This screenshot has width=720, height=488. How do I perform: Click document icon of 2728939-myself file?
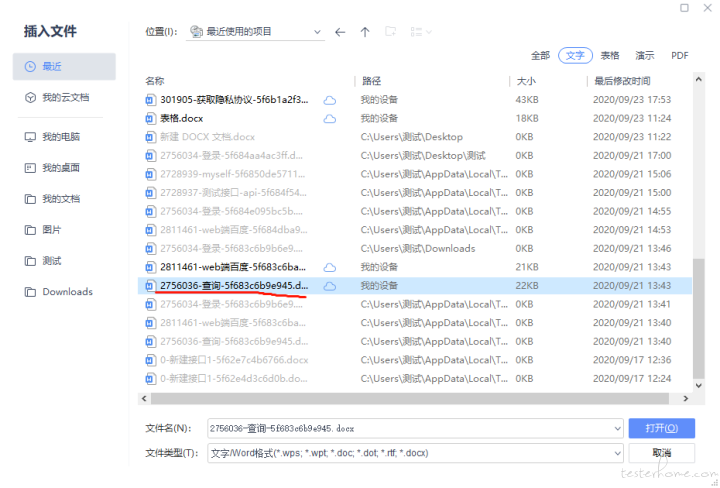coord(150,174)
